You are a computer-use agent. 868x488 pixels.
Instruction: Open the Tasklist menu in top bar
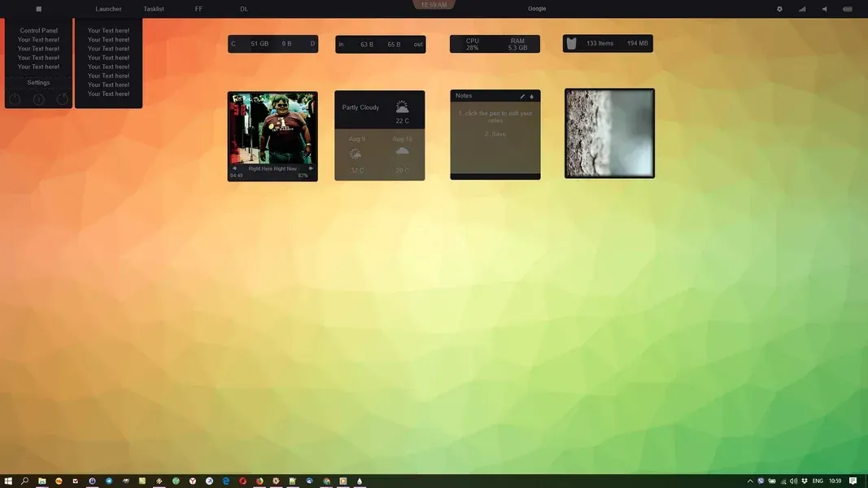point(154,9)
